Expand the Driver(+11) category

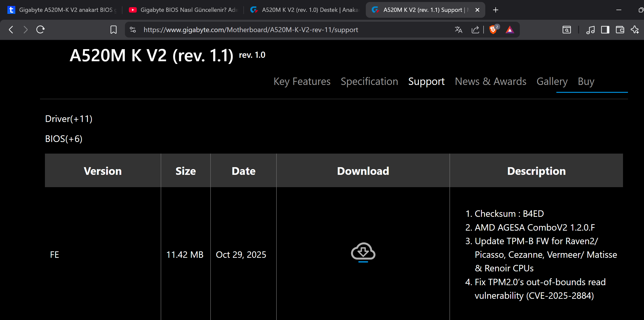pyautogui.click(x=69, y=119)
